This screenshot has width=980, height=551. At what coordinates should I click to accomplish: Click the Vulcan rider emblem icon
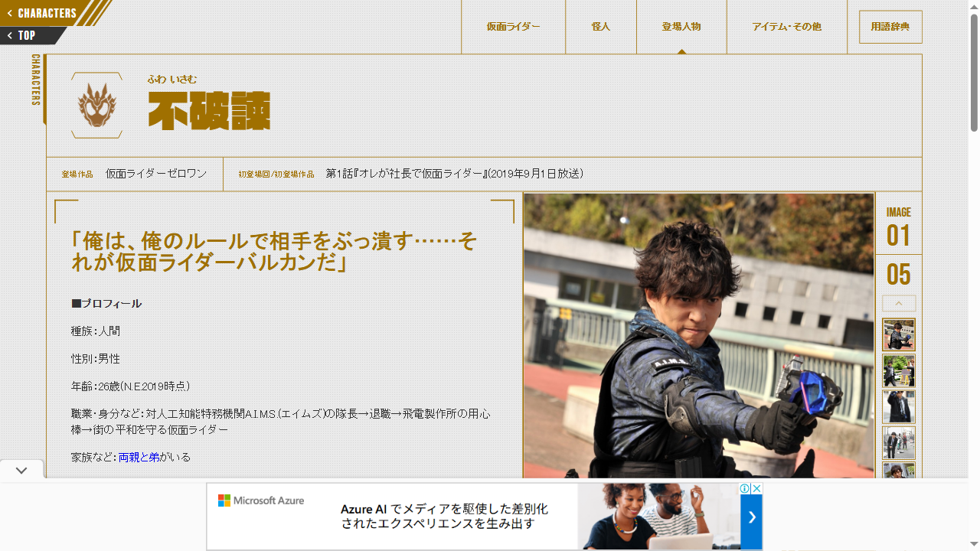96,106
